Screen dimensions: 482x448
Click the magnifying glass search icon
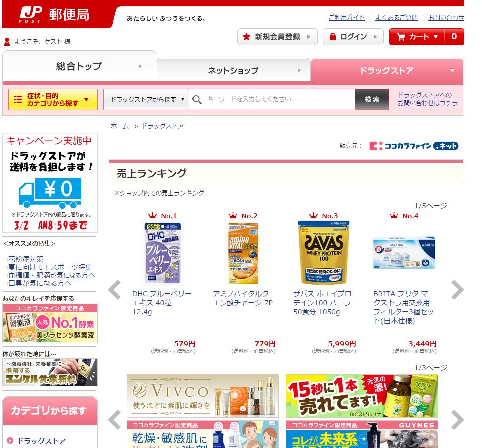197,99
